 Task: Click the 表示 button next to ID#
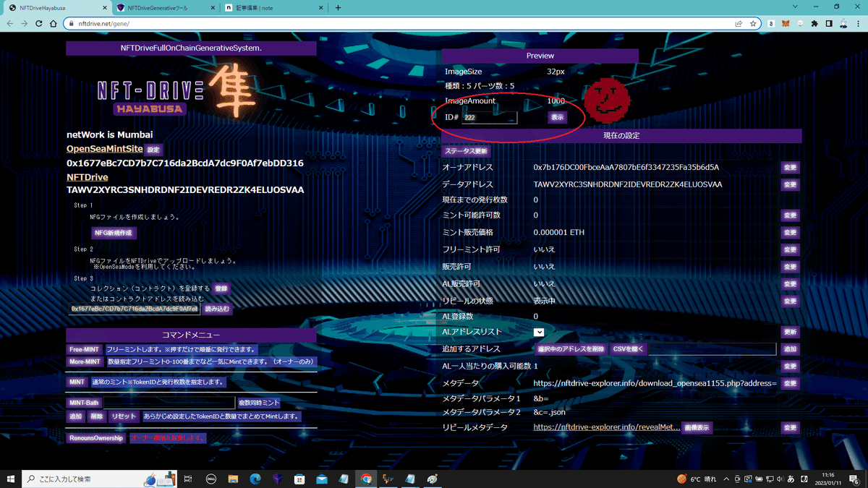pos(557,117)
